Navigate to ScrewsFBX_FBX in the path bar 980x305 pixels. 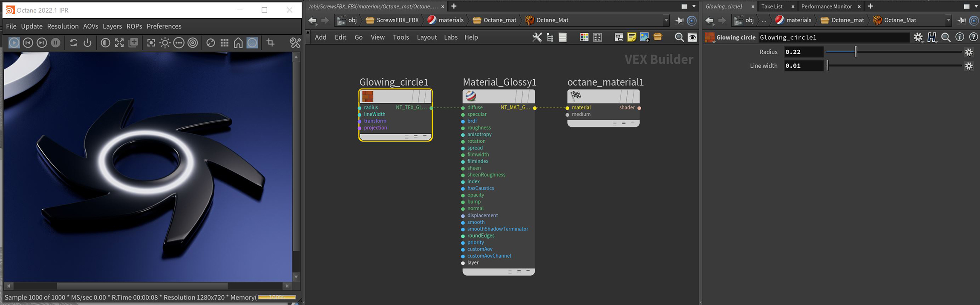(x=397, y=20)
